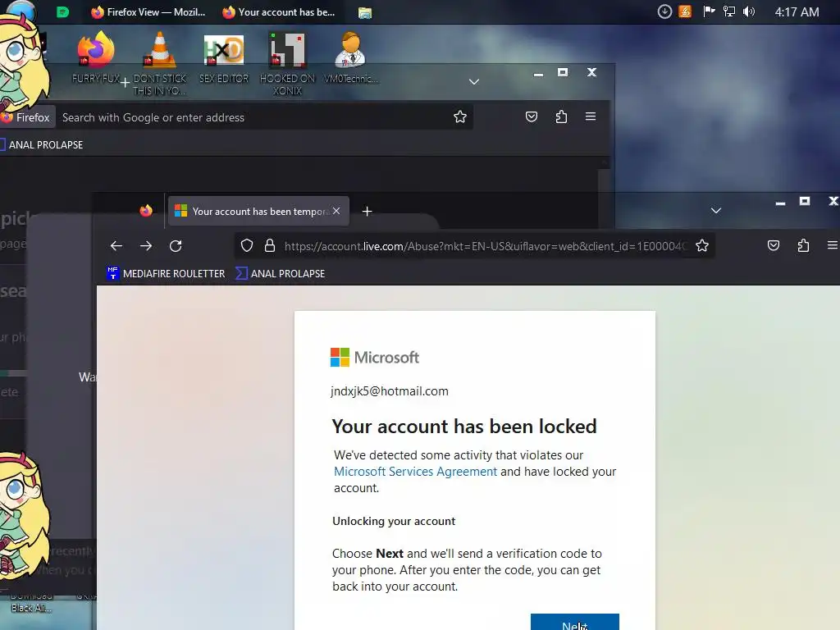
Task: Open a new tab in the back Firefox window
Action: click(125, 83)
